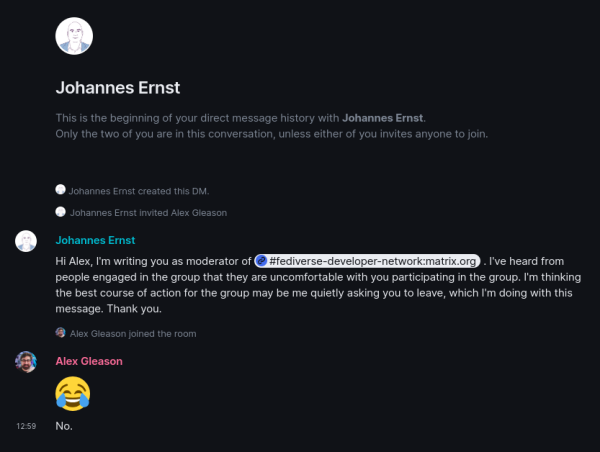Click the cyan Johannes Ernst sender name
Screen dimensions: 600x452
coord(95,240)
